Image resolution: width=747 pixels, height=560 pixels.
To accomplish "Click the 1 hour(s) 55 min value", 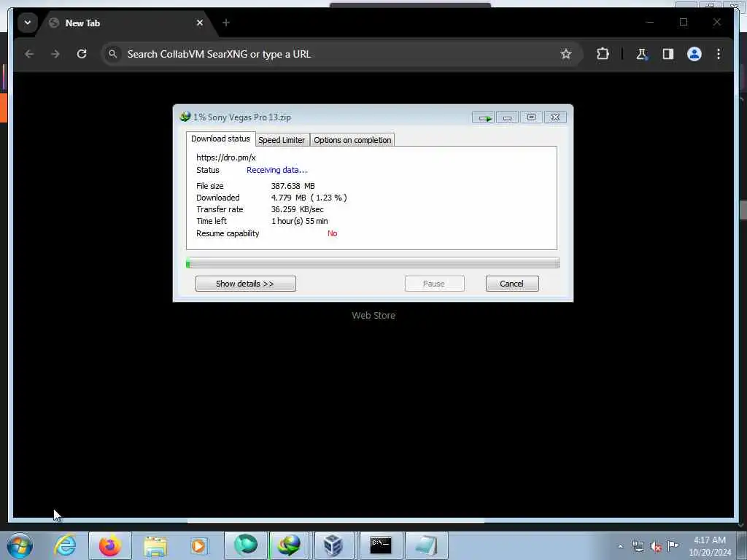I will (300, 221).
